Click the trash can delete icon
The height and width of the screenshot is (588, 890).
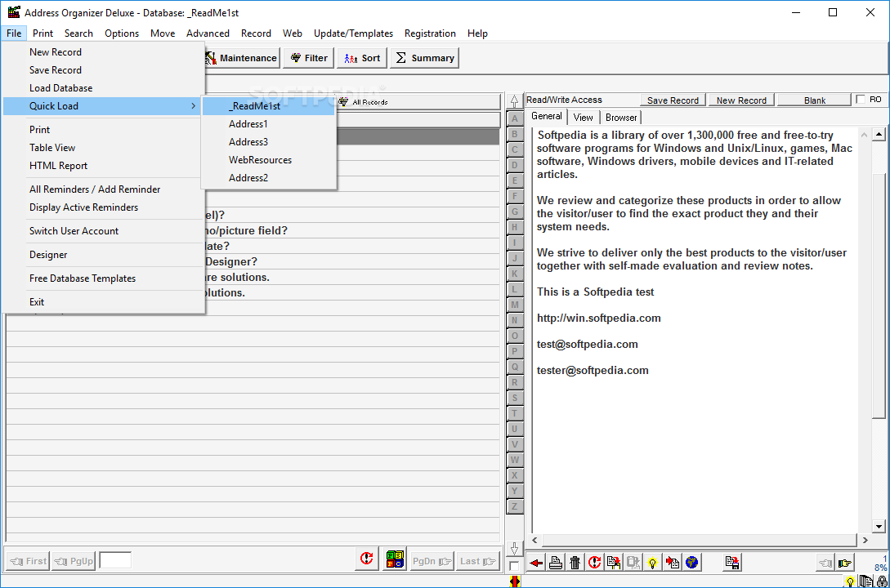click(x=575, y=563)
